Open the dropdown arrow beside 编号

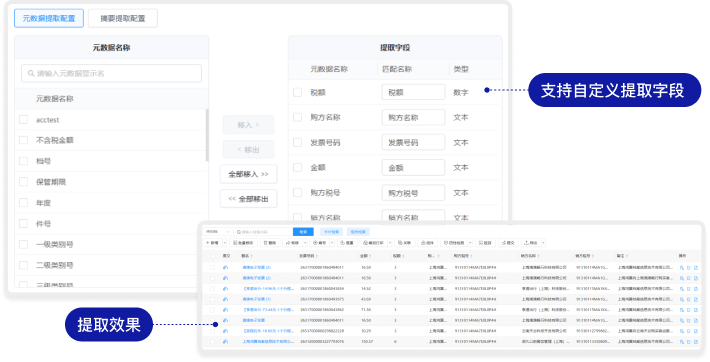pyautogui.click(x=332, y=243)
